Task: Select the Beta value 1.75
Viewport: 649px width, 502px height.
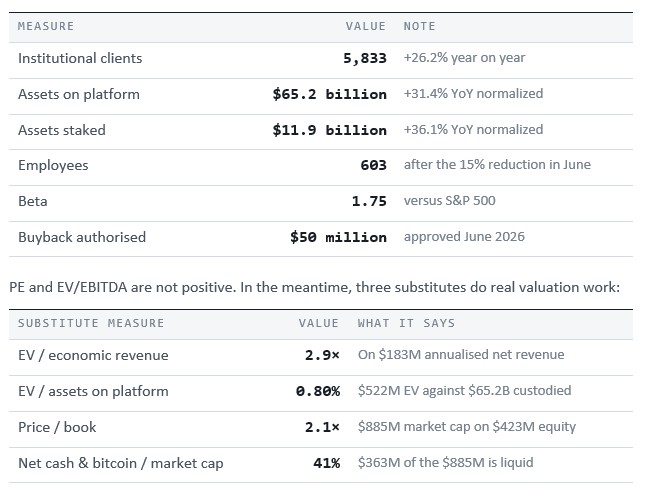Action: point(369,202)
